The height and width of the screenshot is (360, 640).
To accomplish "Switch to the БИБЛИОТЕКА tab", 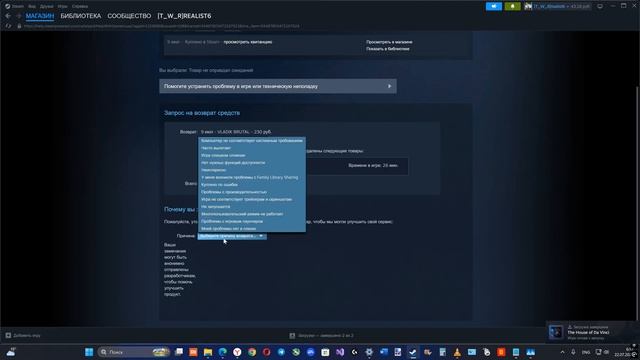I will coord(80,16).
